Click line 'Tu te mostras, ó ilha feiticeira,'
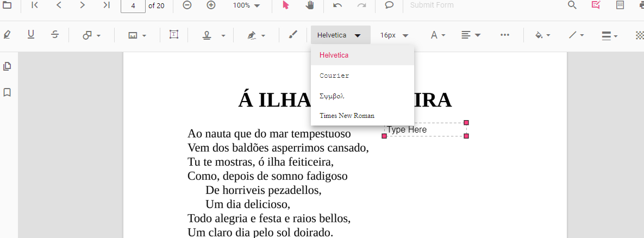This screenshot has height=238, width=644. click(x=261, y=162)
